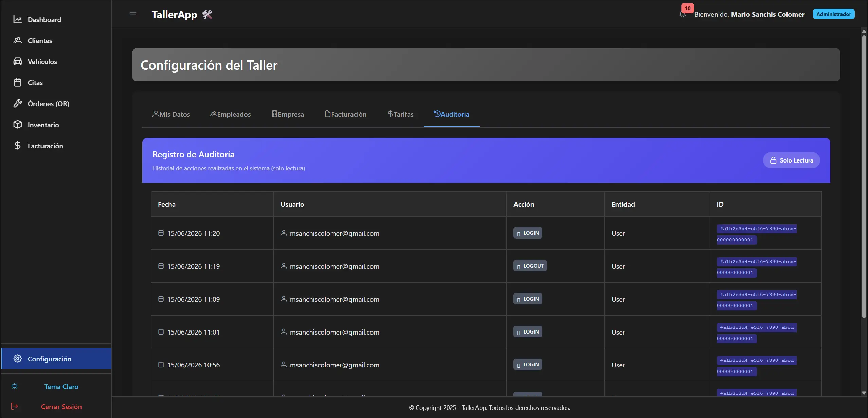Open the Empresa tab
This screenshot has height=418, width=868.
point(288,114)
